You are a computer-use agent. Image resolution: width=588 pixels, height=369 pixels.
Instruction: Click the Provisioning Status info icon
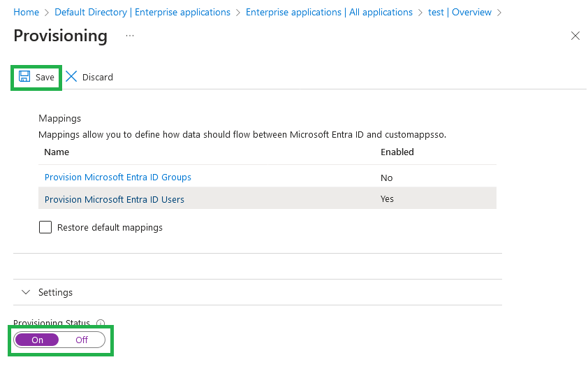pos(101,323)
